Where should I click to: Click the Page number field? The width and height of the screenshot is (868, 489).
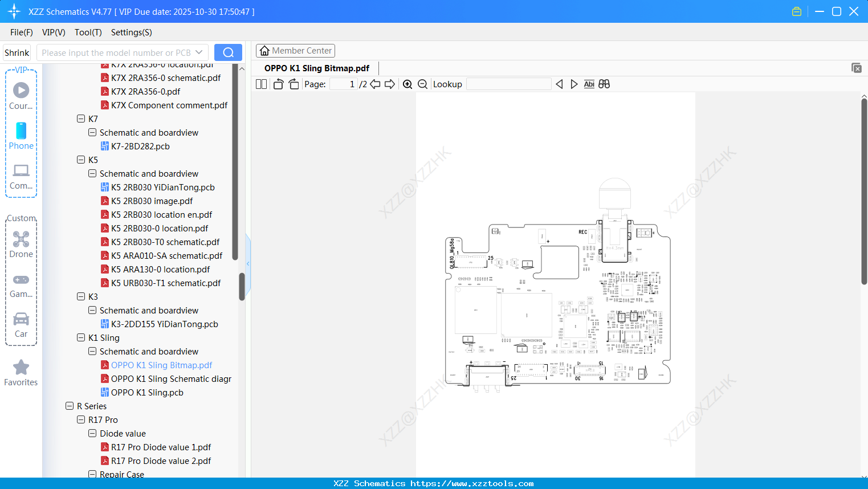pos(344,84)
